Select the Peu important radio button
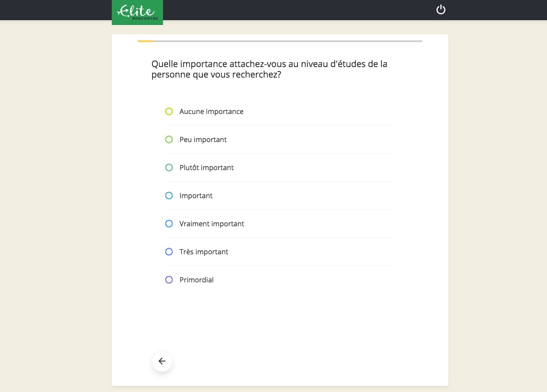The height and width of the screenshot is (392, 547). pyautogui.click(x=169, y=139)
